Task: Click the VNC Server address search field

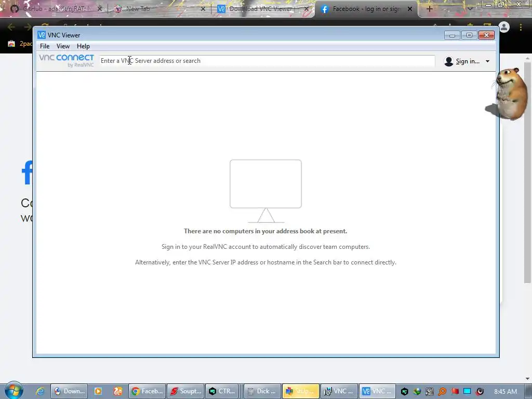Action: point(267,61)
